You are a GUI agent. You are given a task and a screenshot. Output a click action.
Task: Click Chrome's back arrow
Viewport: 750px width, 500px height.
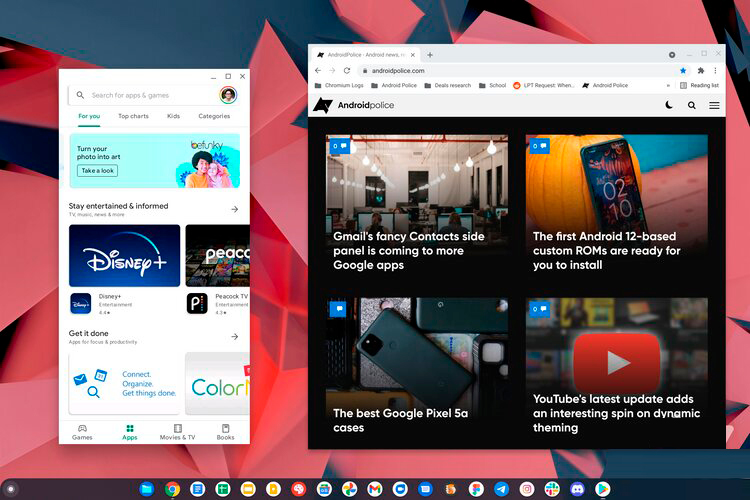coord(318,70)
